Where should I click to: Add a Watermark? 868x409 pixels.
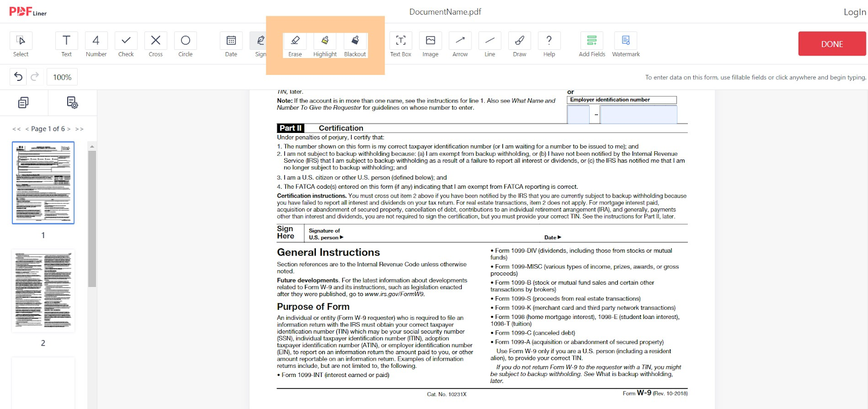(x=626, y=44)
